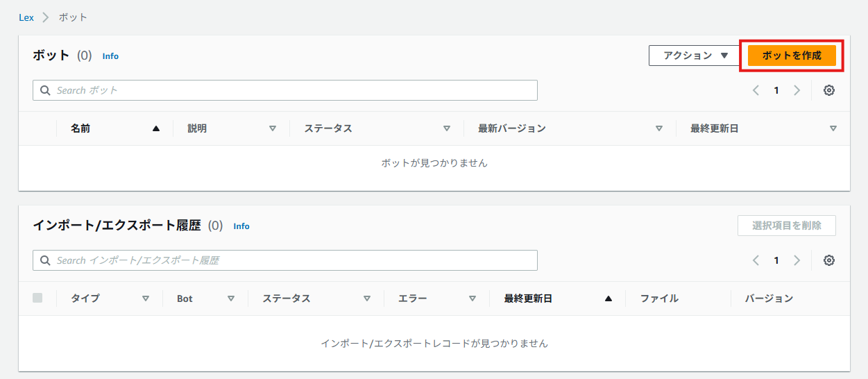Go to previous page in the 履歴 table
868x379 pixels.
point(756,260)
